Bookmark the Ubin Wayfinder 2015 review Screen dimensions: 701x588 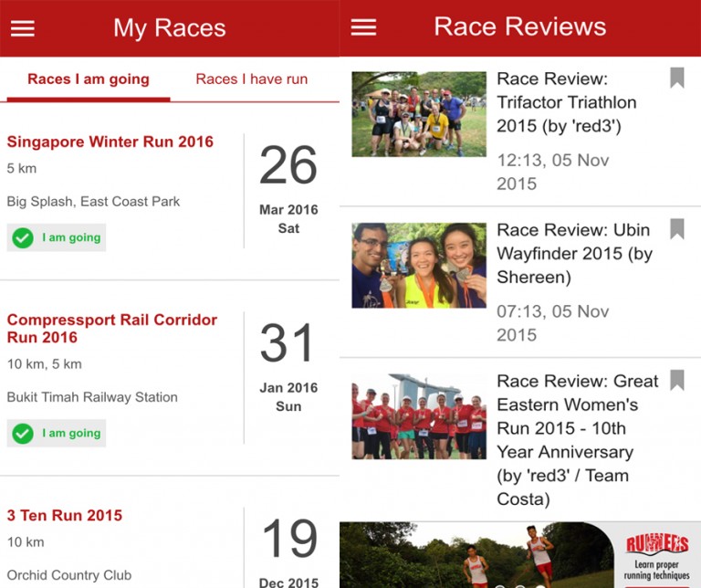point(677,228)
